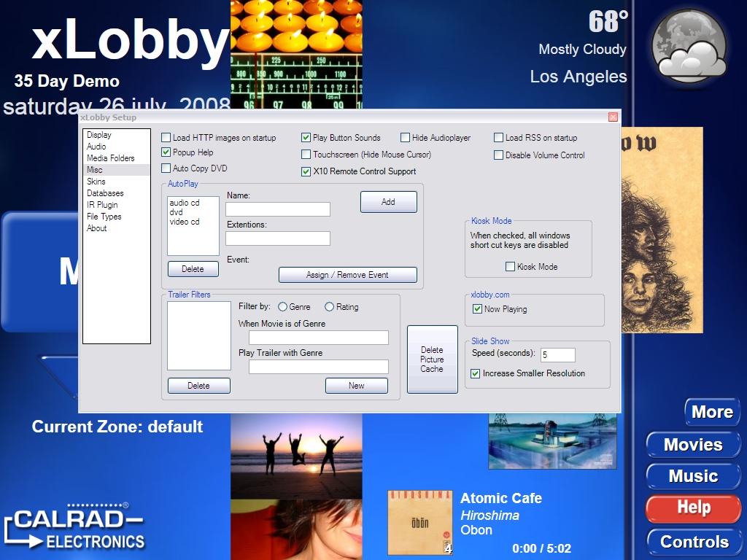Click the red-haired woman photo
Image resolution: width=747 pixels, height=560 pixels.
coord(296,529)
